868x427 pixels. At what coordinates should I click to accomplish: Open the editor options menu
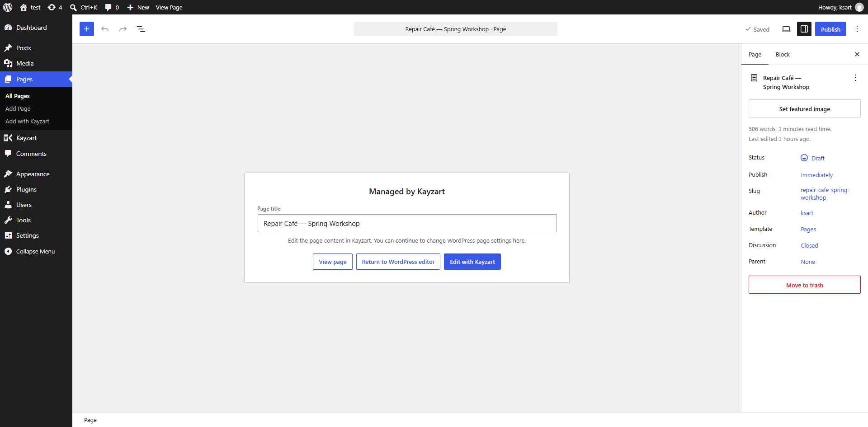857,29
